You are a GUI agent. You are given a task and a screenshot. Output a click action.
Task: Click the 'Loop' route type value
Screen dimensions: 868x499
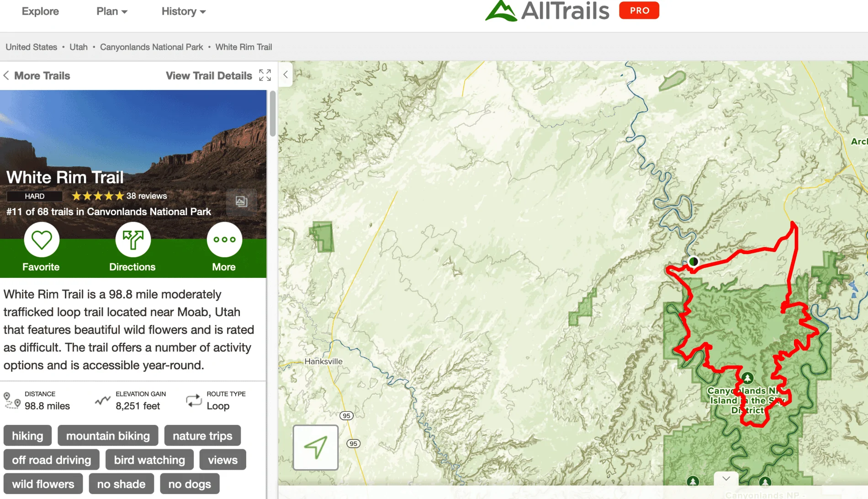pyautogui.click(x=218, y=406)
